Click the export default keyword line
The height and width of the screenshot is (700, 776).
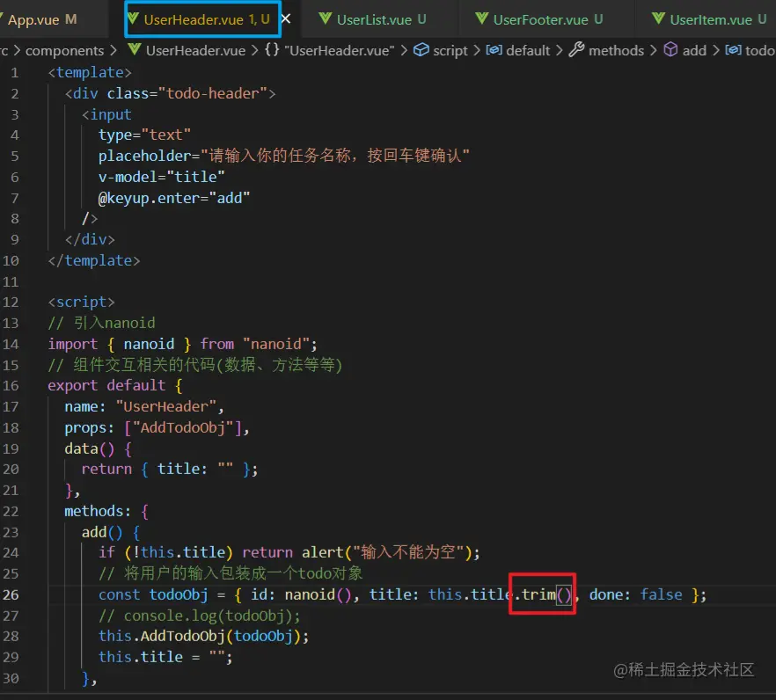coord(114,386)
